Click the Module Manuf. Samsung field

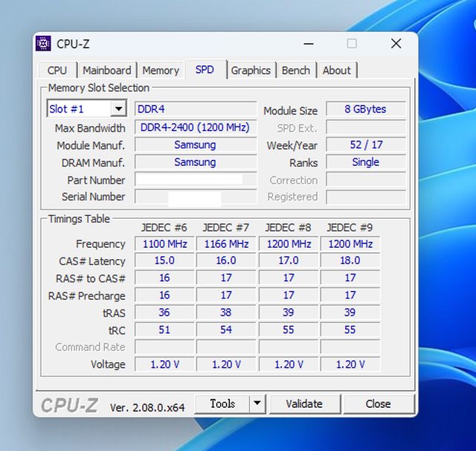(x=195, y=145)
